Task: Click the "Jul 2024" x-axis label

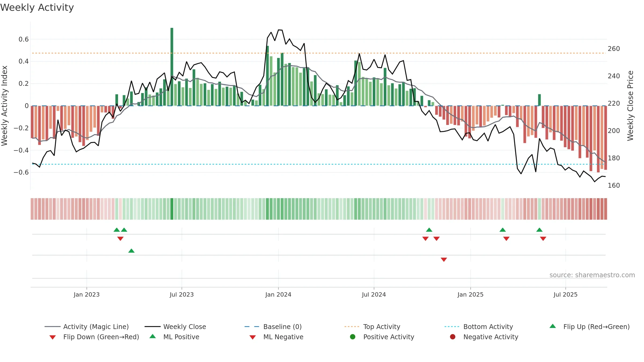Action: [374, 294]
